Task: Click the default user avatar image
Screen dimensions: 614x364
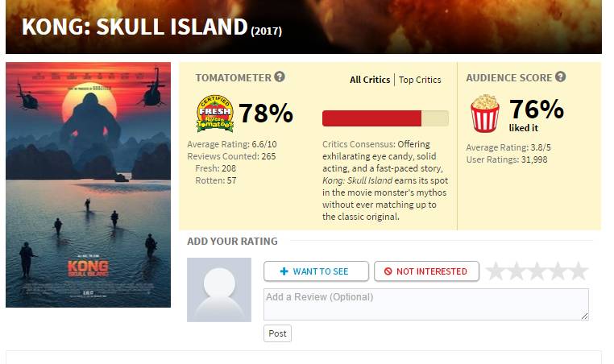Action: 219,290
